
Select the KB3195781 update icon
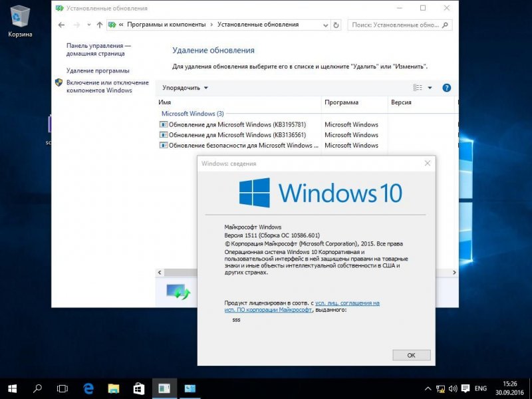coord(164,124)
